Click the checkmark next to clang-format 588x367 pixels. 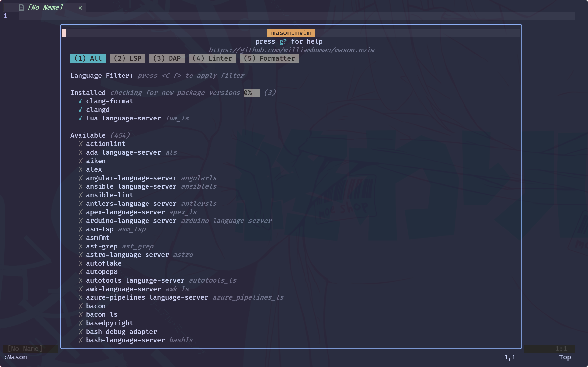coord(80,101)
